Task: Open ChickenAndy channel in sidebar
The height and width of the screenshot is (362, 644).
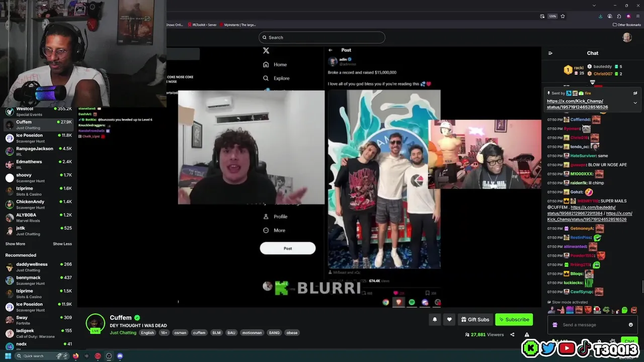Action: tap(38, 204)
